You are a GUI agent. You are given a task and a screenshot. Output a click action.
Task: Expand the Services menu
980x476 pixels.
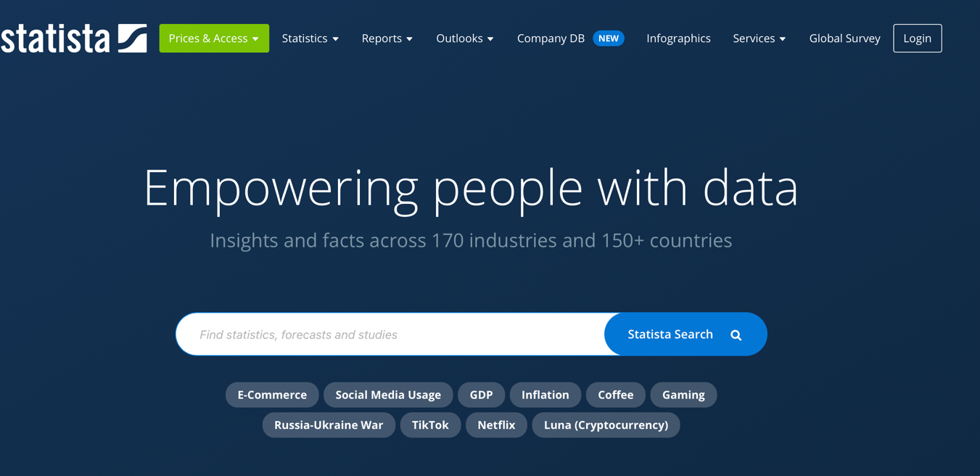tap(759, 38)
